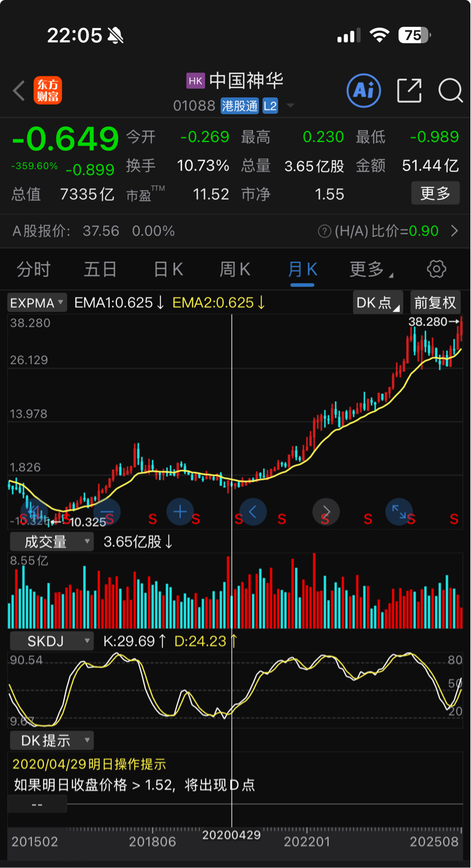
Task: Move crosshair right with chart arrow button
Action: [326, 511]
